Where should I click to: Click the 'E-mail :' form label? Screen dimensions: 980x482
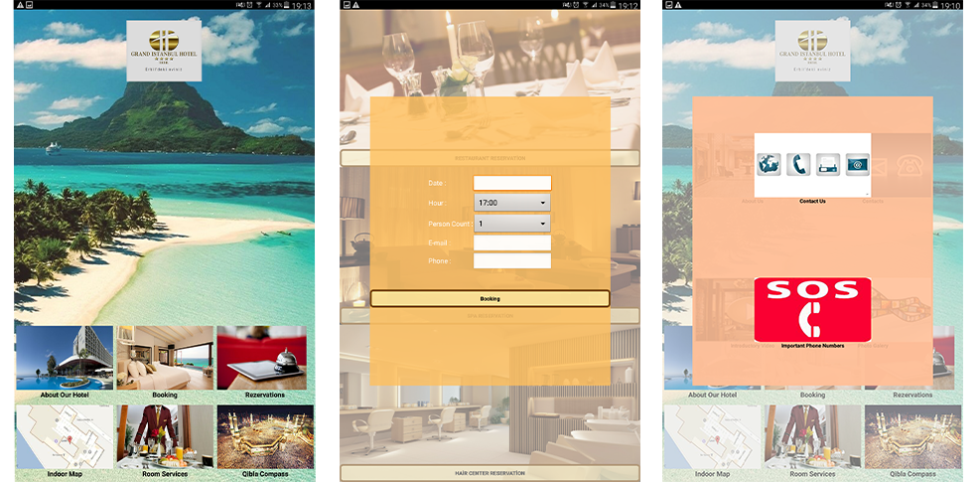pos(440,242)
